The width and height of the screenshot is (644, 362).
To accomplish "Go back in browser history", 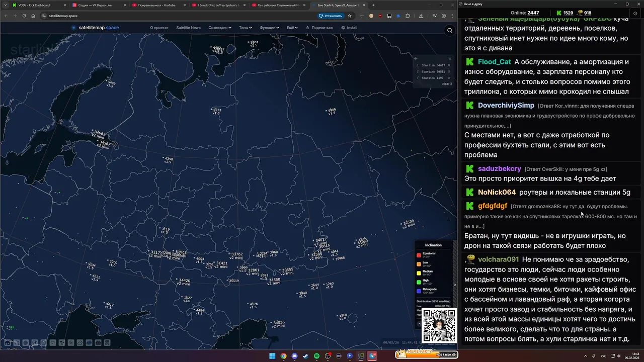I will [x=6, y=16].
